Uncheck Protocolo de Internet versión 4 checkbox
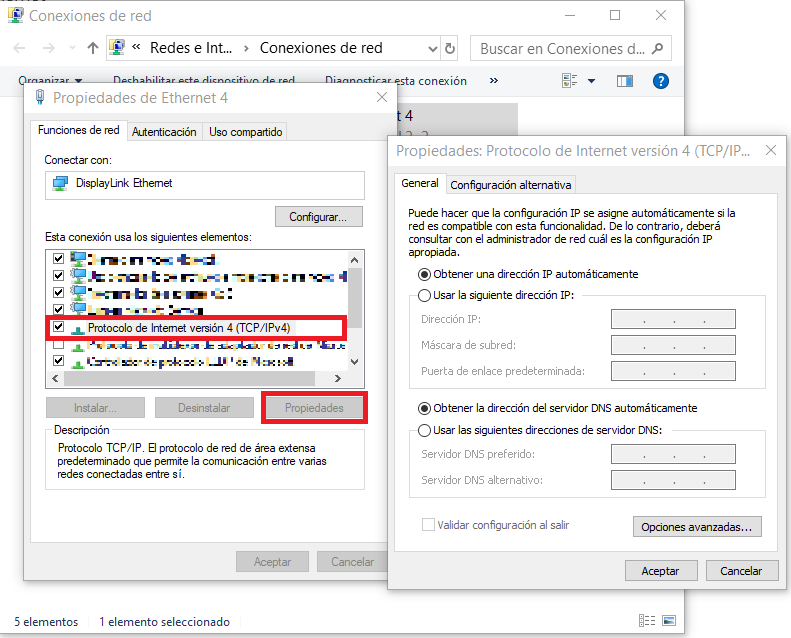Viewport: 791px width, 638px height. coord(58,327)
